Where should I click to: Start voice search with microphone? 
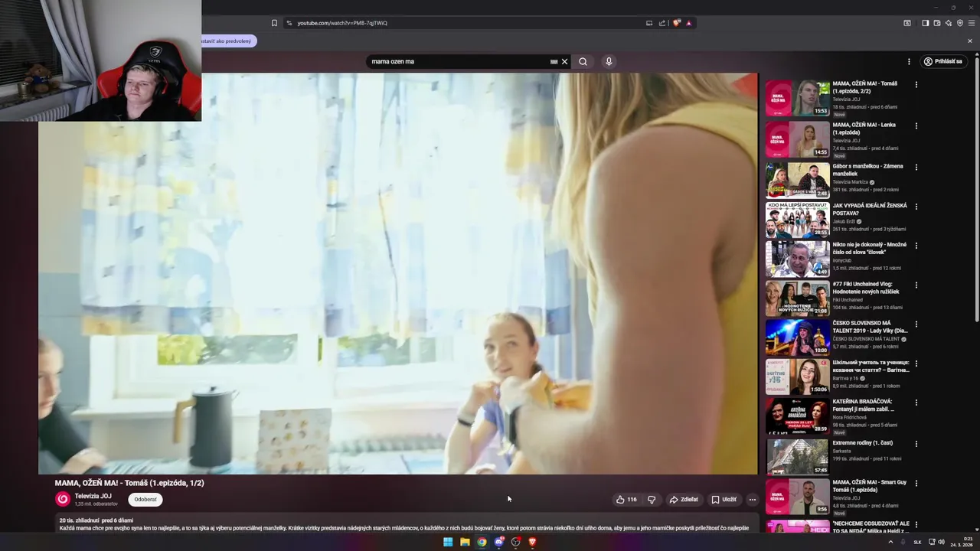[x=609, y=61]
